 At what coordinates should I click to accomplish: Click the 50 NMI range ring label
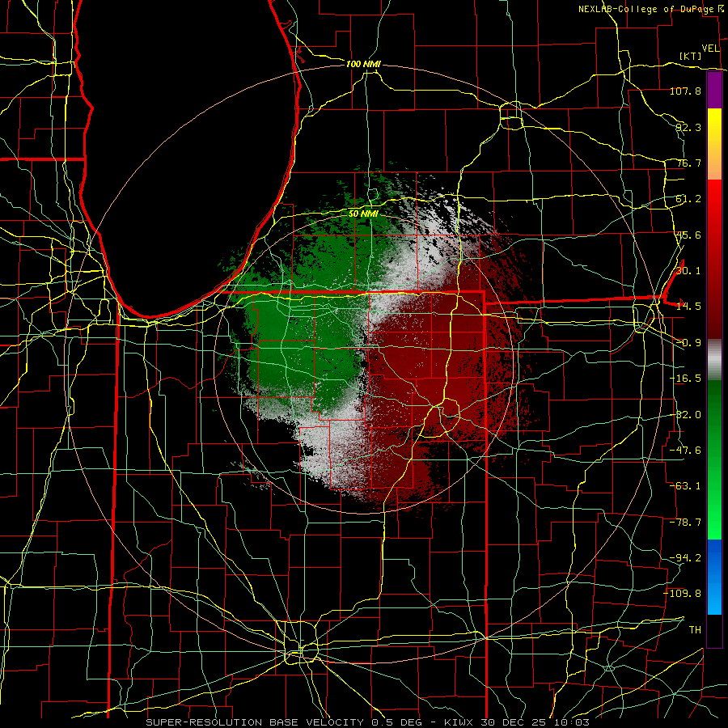pos(363,214)
